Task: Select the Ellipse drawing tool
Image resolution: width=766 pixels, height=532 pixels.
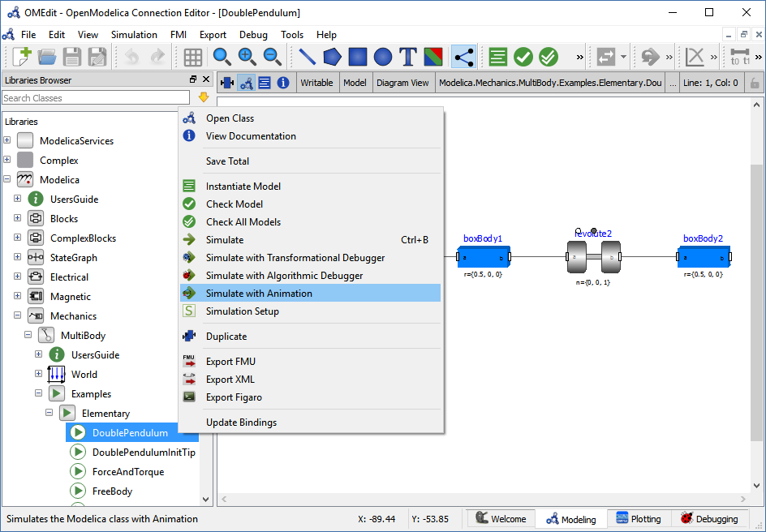Action: (381, 57)
